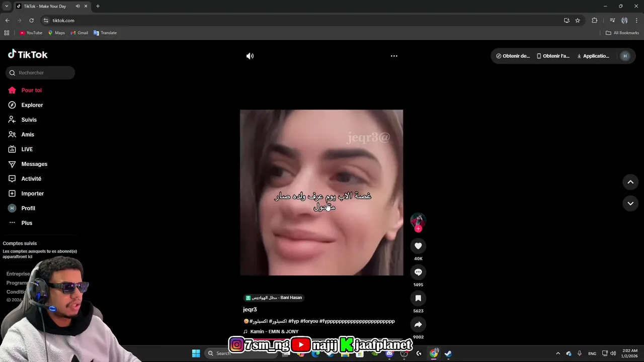Open Discord from the taskbar
Image resolution: width=644 pixels, height=362 pixels.
pos(389,353)
